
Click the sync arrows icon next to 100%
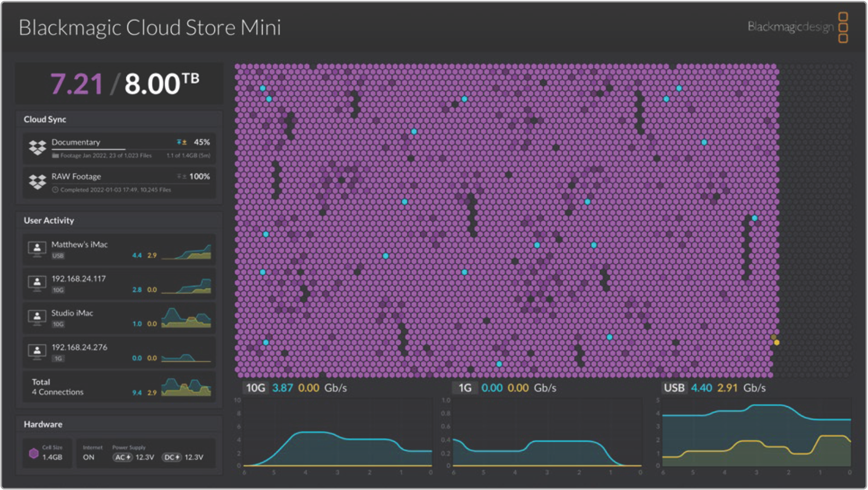(x=182, y=176)
